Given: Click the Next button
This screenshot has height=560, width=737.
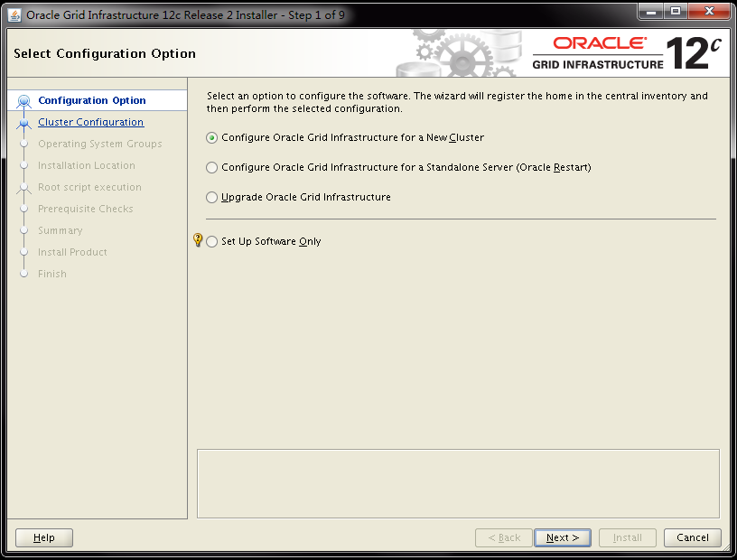Looking at the screenshot, I should coord(563,537).
